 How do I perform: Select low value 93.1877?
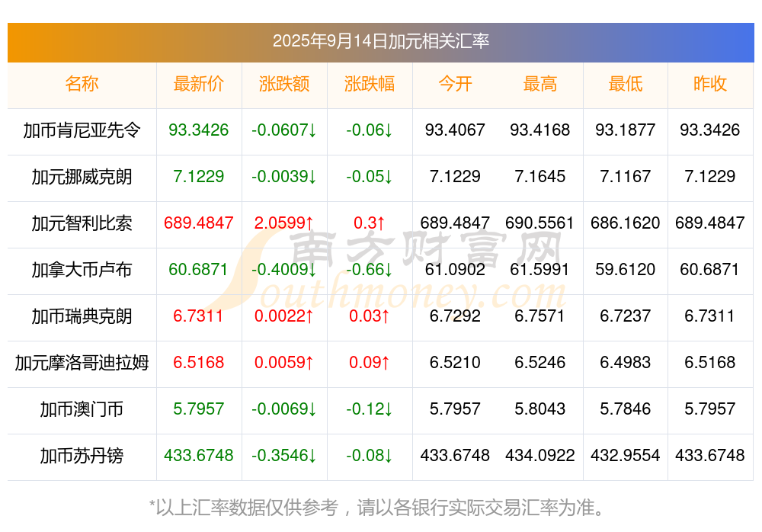[626, 130]
